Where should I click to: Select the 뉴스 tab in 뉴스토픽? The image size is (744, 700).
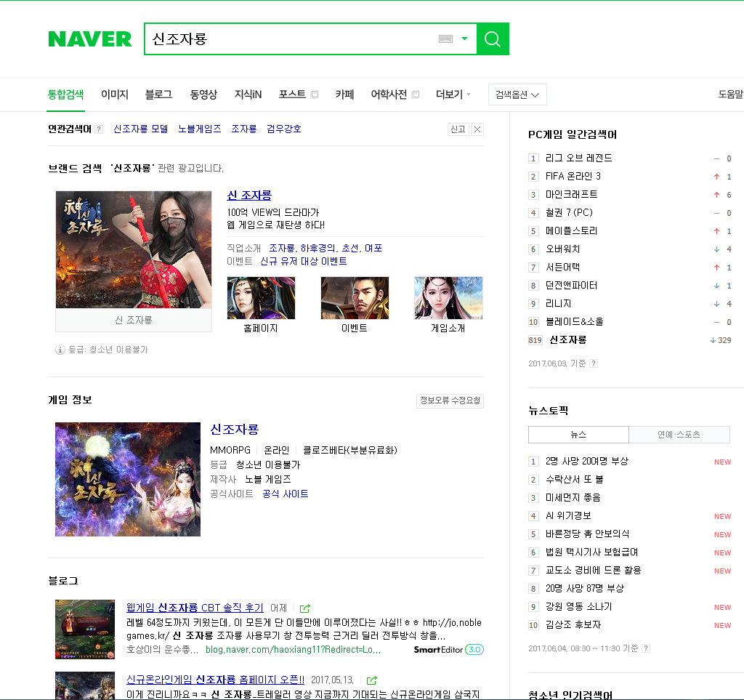click(x=578, y=435)
